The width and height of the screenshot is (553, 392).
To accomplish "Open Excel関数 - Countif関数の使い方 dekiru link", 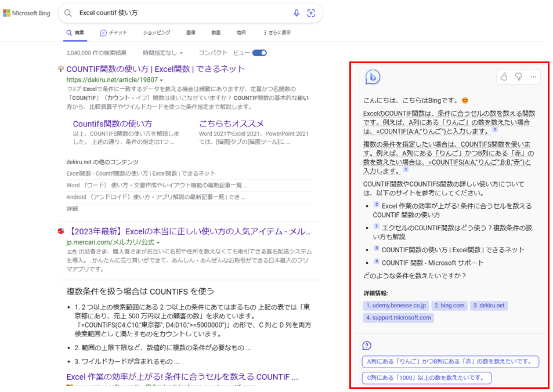I will [141, 173].
